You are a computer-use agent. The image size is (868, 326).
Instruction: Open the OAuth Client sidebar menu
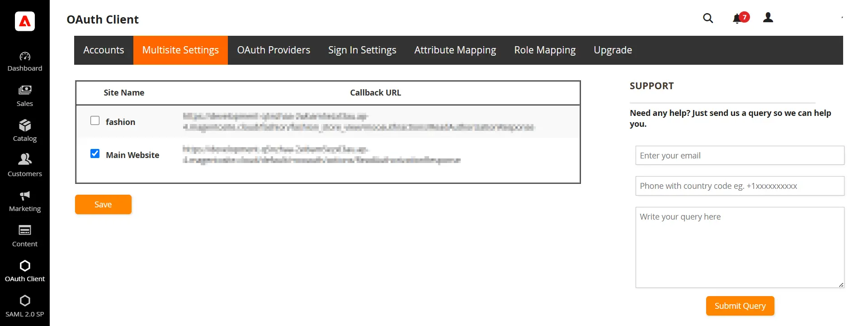tap(25, 271)
